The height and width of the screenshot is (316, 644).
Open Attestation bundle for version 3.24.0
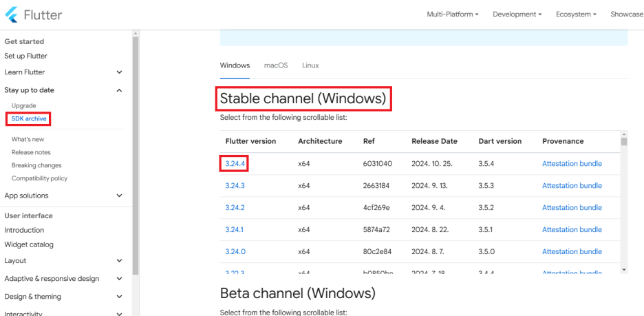tap(572, 251)
